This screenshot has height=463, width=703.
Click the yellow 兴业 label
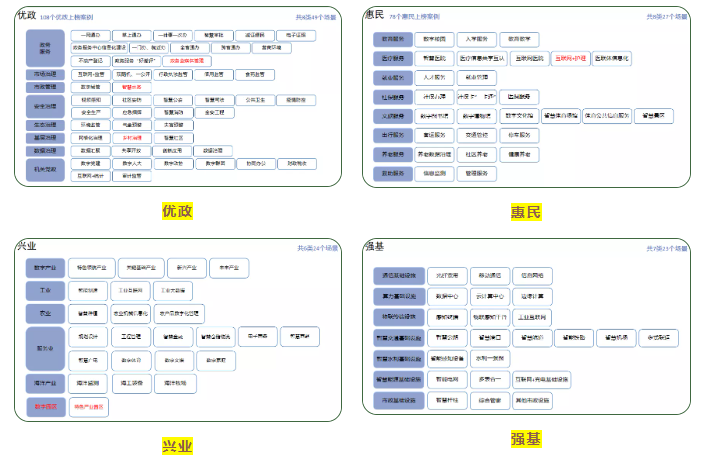coord(176,445)
